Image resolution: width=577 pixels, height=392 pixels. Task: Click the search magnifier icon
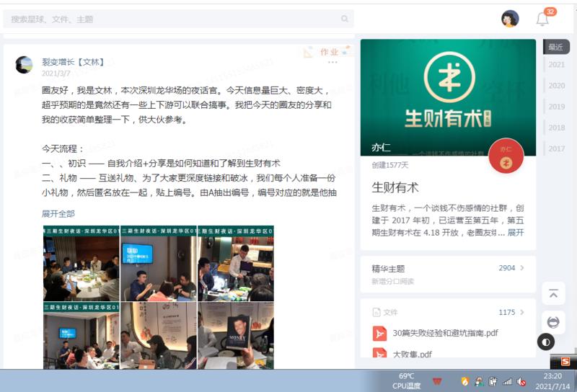(344, 19)
